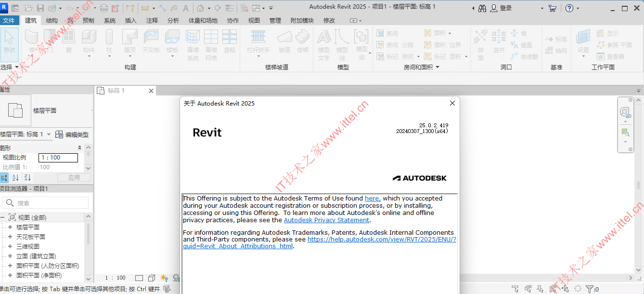Select the Wall (墙) tool on the ribbon
Viewport: 644px width, 294px height.
pos(32,42)
